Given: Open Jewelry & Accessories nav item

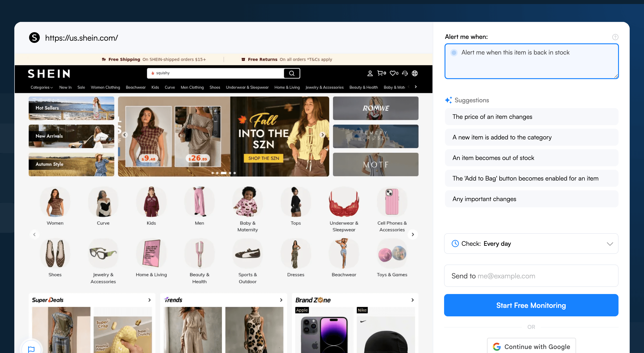Looking at the screenshot, I should 324,87.
